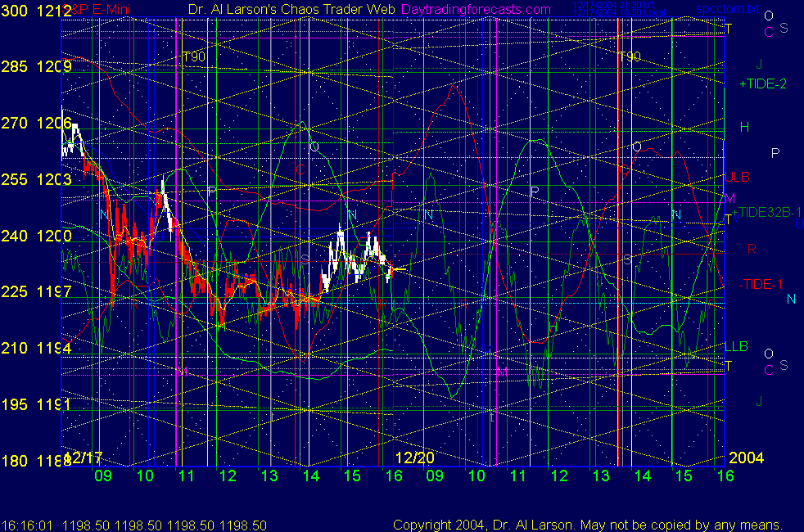This screenshot has width=804, height=532.
Task: Click the '195 1191' price axis label
Action: (36, 404)
